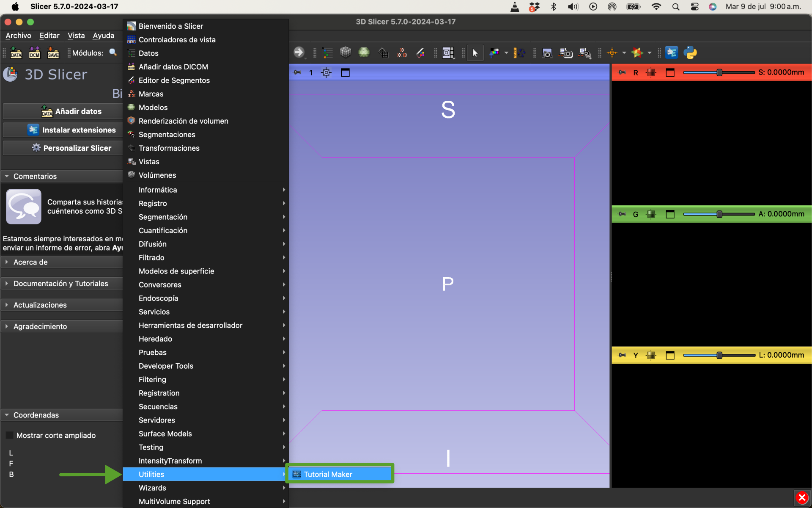812x508 pixels.
Task: Open the window/level mode dropdown arrow
Action: pyautogui.click(x=506, y=53)
